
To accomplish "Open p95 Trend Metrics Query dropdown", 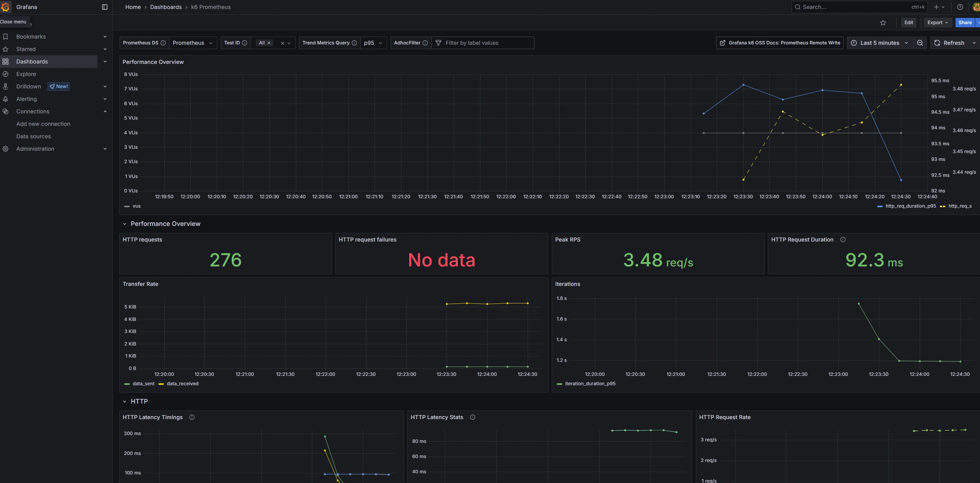I will point(373,43).
